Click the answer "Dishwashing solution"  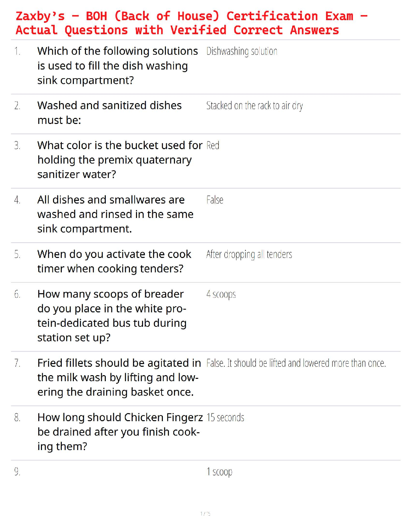click(242, 51)
